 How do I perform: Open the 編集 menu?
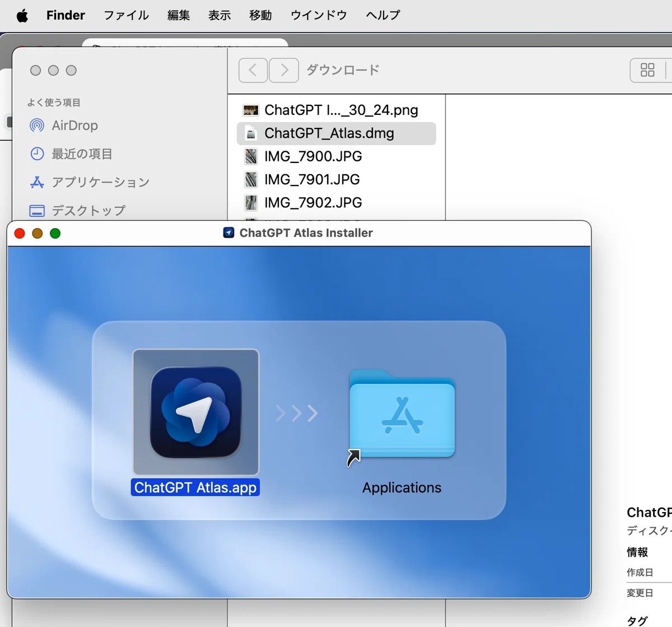click(179, 15)
